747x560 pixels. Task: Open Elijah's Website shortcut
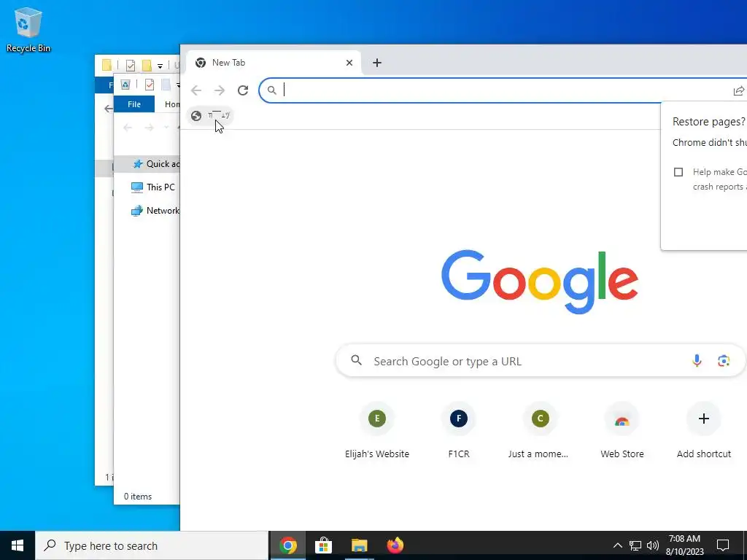(377, 431)
